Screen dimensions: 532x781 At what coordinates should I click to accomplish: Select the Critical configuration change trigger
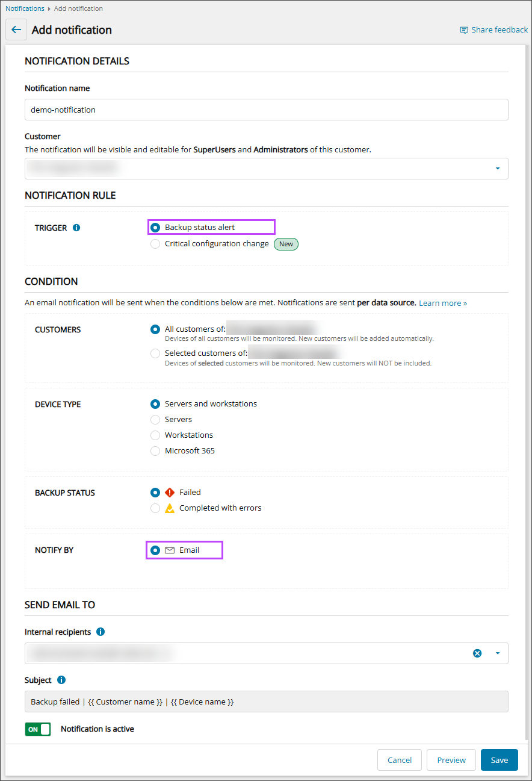[155, 244]
